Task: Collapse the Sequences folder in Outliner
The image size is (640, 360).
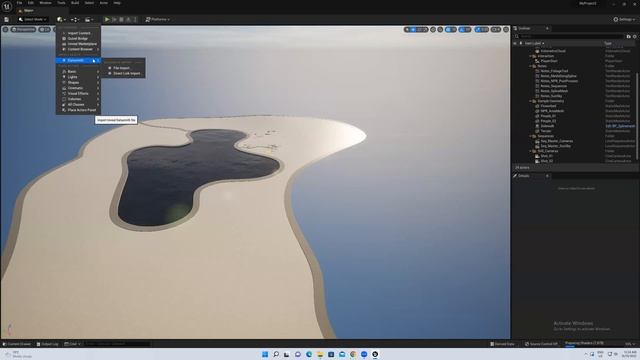Action: (531, 136)
